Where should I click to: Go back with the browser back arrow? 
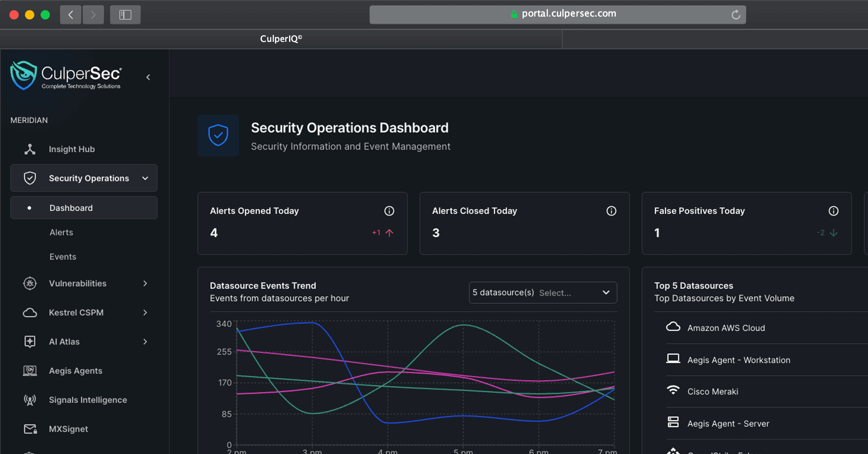click(71, 15)
